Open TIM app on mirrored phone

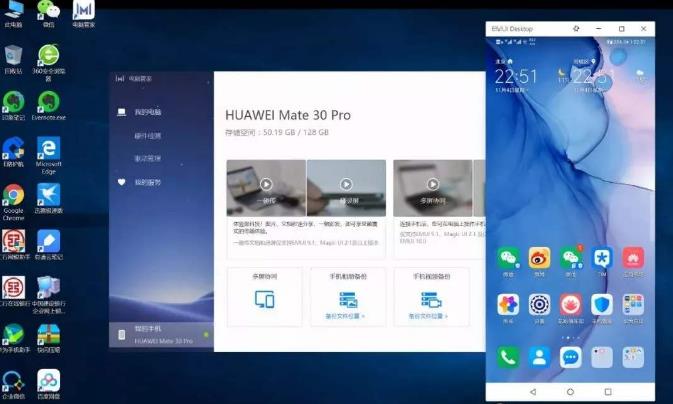click(602, 258)
